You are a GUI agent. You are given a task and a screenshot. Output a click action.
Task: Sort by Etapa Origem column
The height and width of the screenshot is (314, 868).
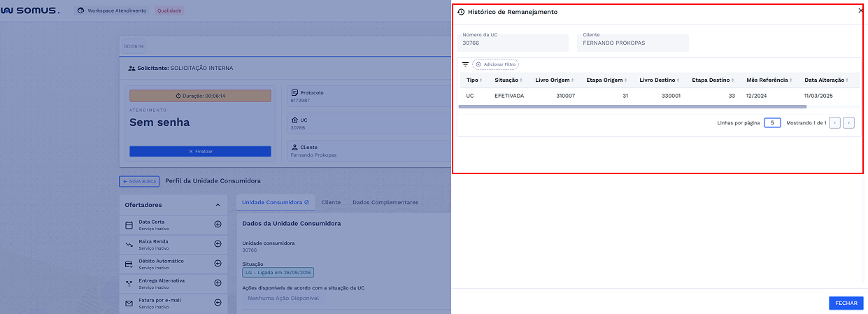pyautogui.click(x=606, y=80)
